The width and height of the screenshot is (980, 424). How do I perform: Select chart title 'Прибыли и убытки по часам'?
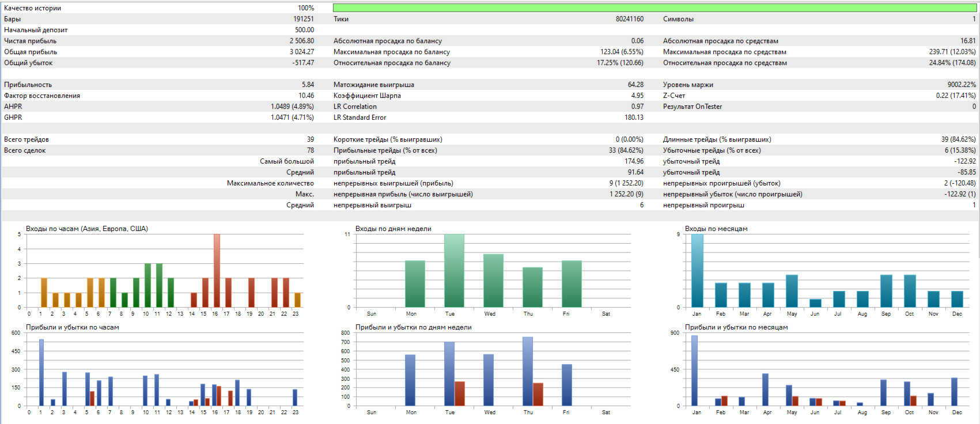73,327
